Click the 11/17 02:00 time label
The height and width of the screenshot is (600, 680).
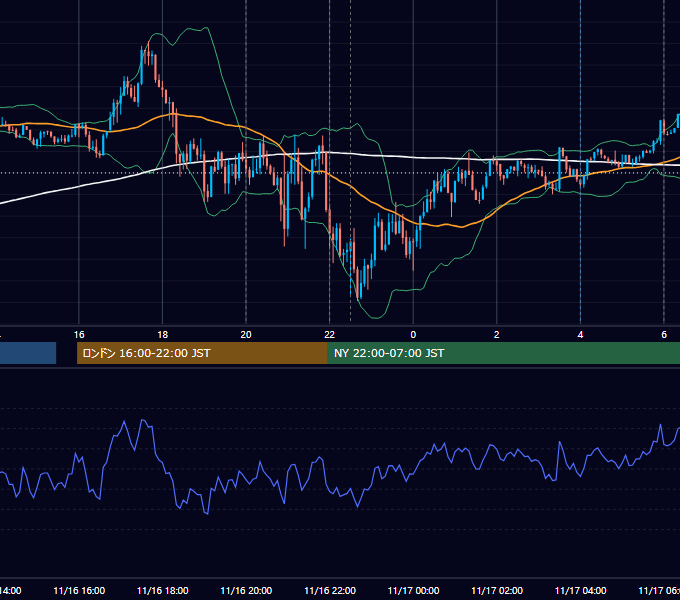coord(497,590)
